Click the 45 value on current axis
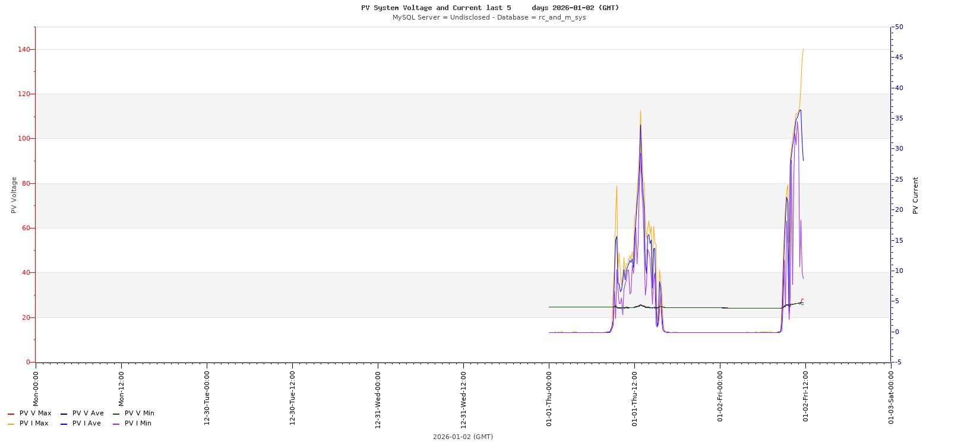This screenshot has width=980, height=445. [x=899, y=58]
